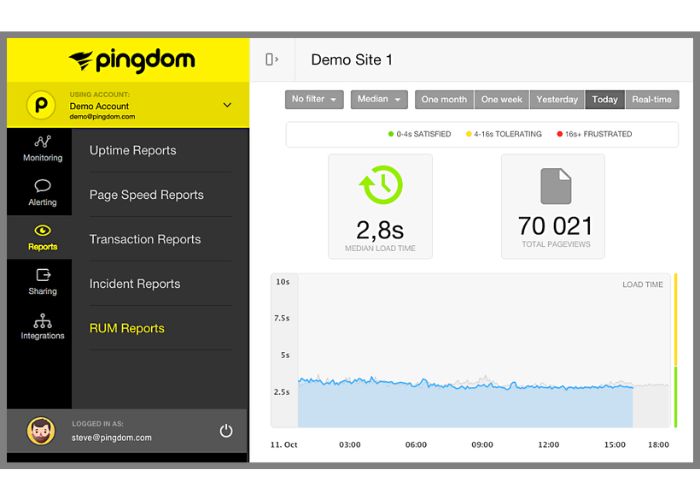Click the Demo Site 1 title
This screenshot has height=500, width=700.
tap(352, 60)
